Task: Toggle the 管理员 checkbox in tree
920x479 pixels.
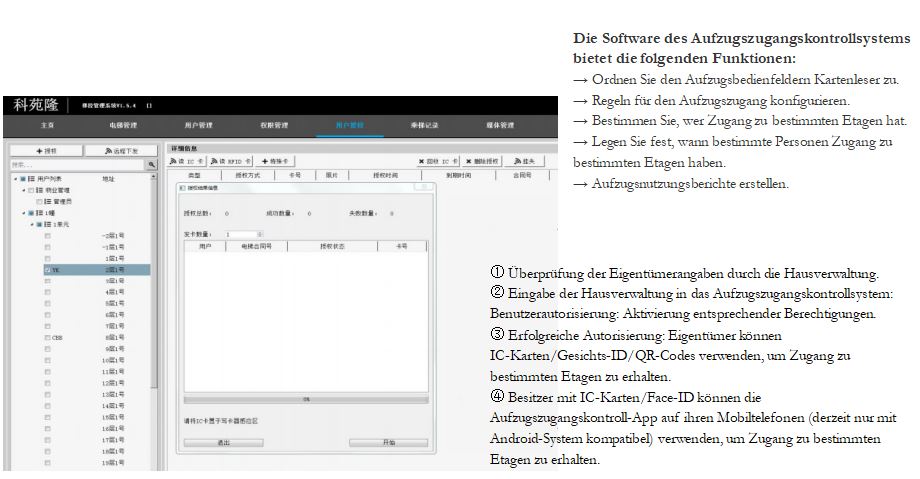Action: point(40,201)
